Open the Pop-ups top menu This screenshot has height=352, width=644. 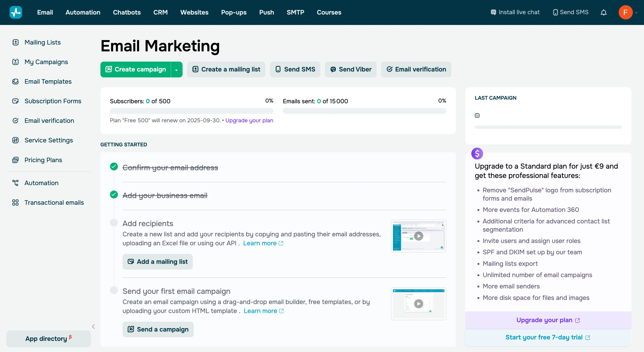(x=234, y=12)
